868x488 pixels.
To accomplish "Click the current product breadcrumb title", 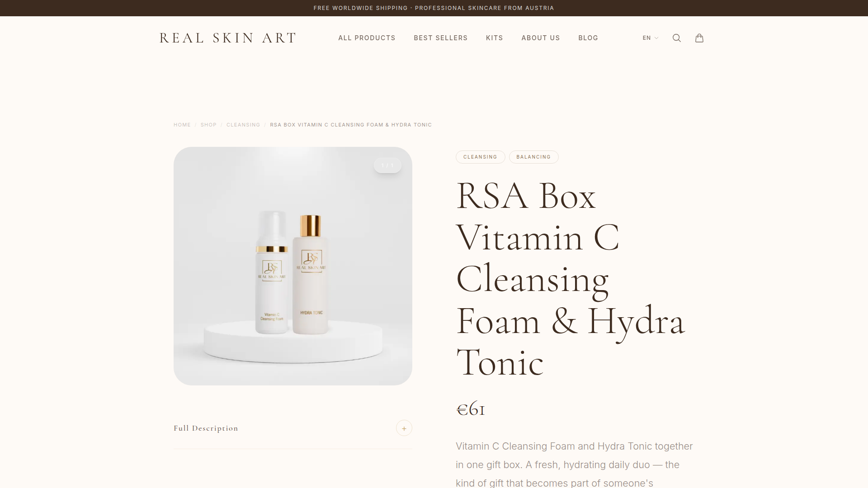I will click(x=351, y=125).
